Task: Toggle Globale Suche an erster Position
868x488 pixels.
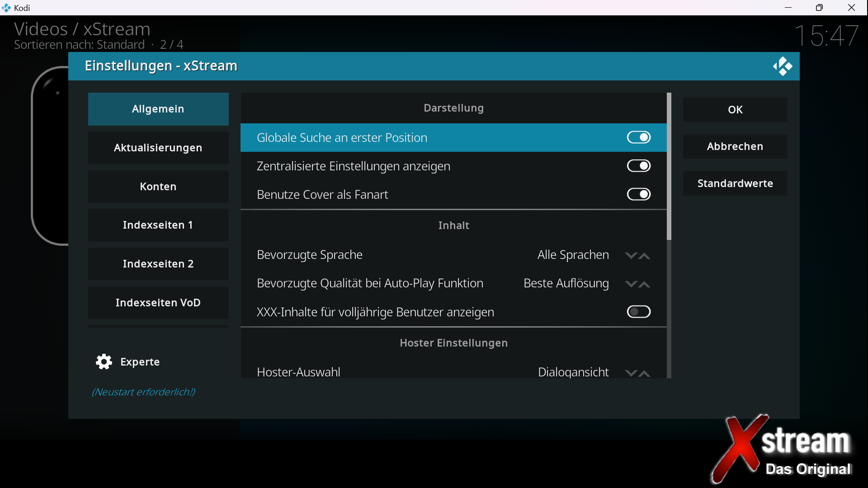Action: click(638, 137)
